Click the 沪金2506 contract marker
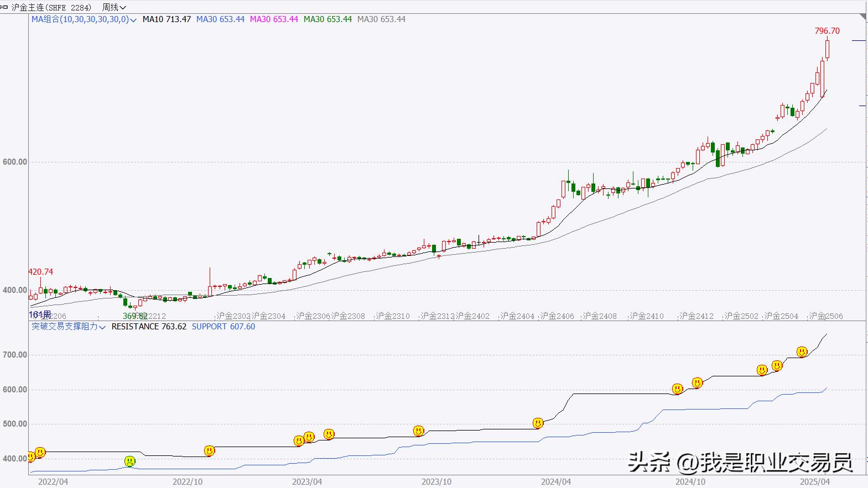The image size is (868, 488). 826,316
